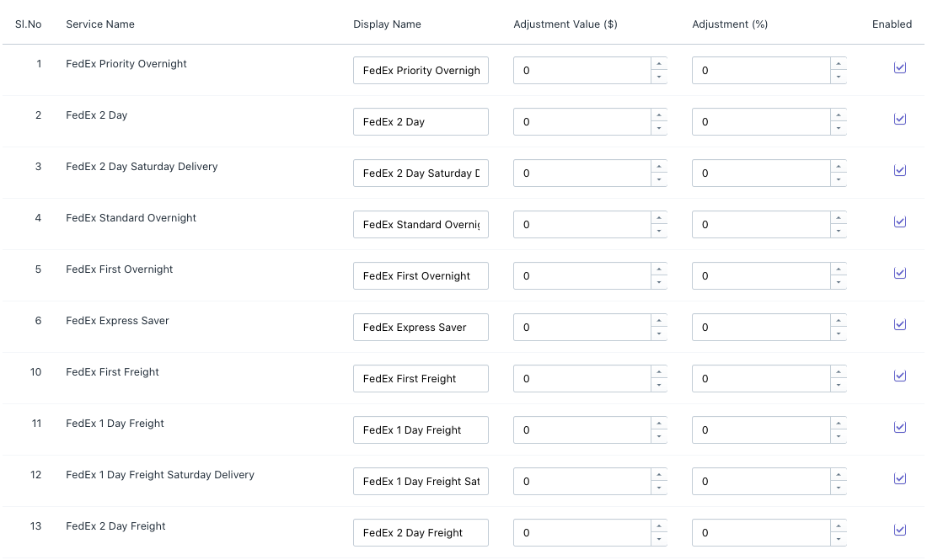The height and width of the screenshot is (560, 938).
Task: Click up arrow of Adjustment (%) in row 2
Action: click(x=838, y=115)
